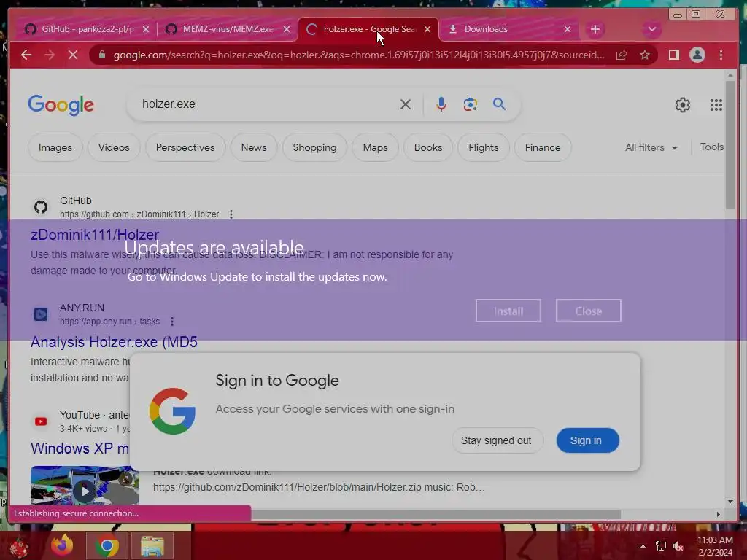Expand the tab search dropdown

(x=651, y=29)
